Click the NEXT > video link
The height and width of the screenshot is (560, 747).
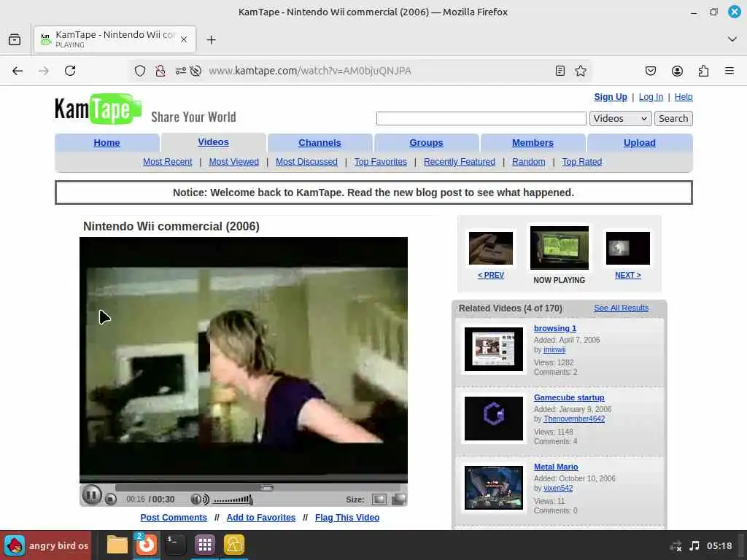[x=628, y=275]
